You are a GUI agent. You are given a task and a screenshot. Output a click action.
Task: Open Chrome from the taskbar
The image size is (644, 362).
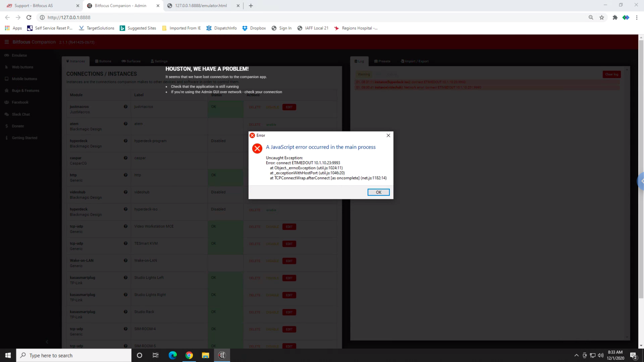pyautogui.click(x=189, y=355)
